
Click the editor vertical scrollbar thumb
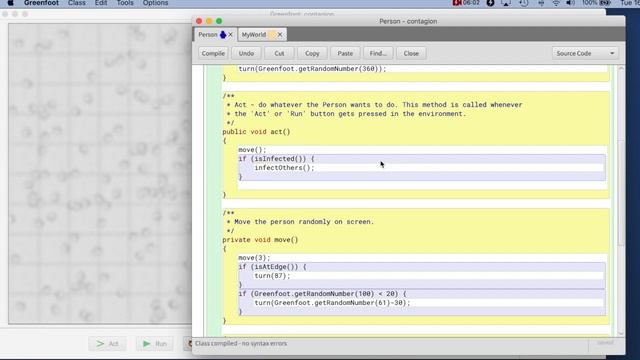tap(621, 192)
